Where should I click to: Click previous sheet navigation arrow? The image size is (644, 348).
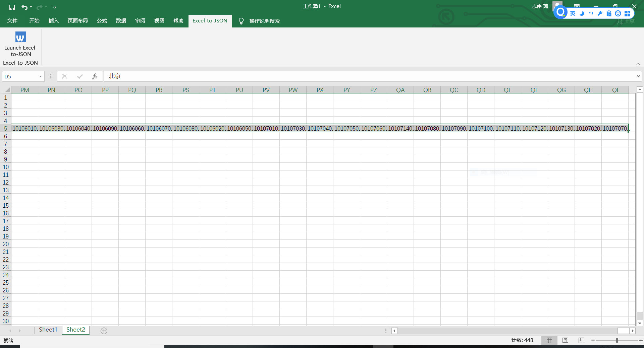(x=10, y=331)
